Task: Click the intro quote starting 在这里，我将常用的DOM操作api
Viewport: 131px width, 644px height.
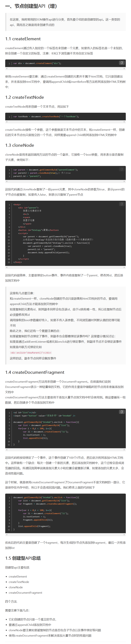Action: point(65,22)
